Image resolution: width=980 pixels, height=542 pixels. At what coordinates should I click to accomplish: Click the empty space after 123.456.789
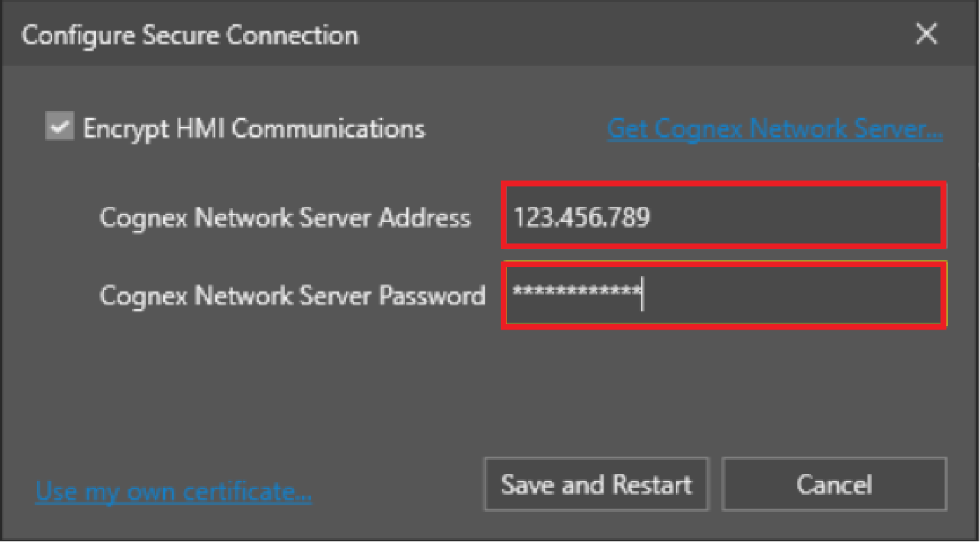point(799,217)
